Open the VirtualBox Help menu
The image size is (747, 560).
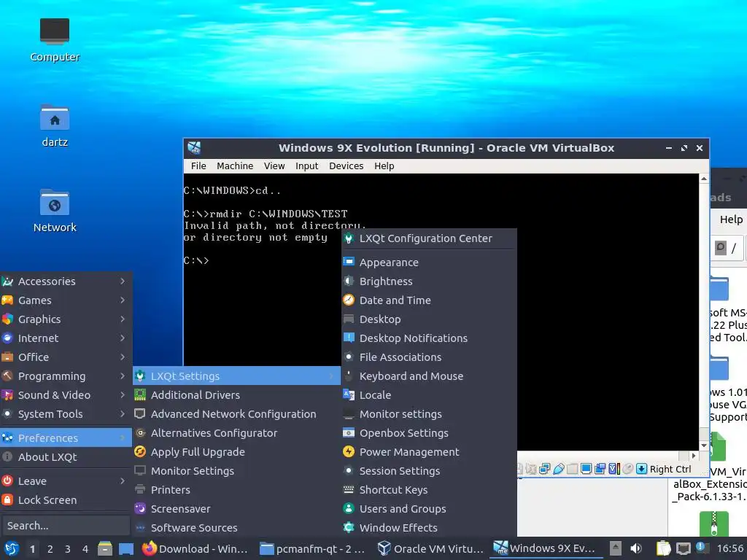coord(384,166)
